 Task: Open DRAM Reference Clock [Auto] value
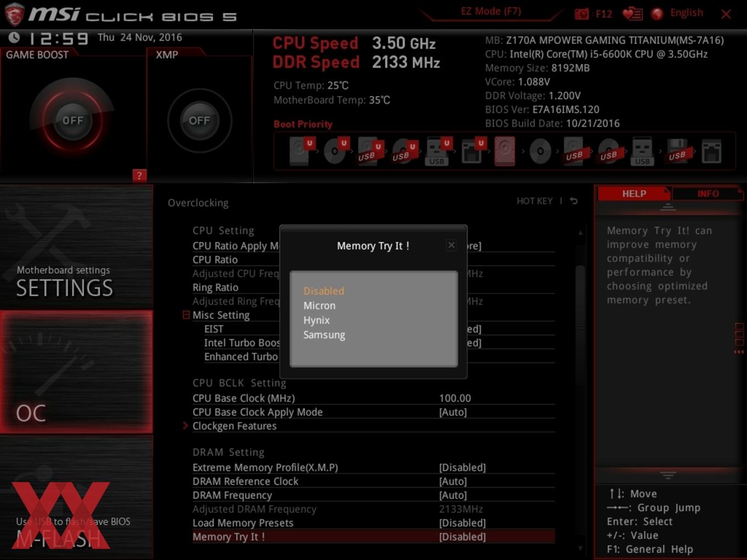(453, 481)
